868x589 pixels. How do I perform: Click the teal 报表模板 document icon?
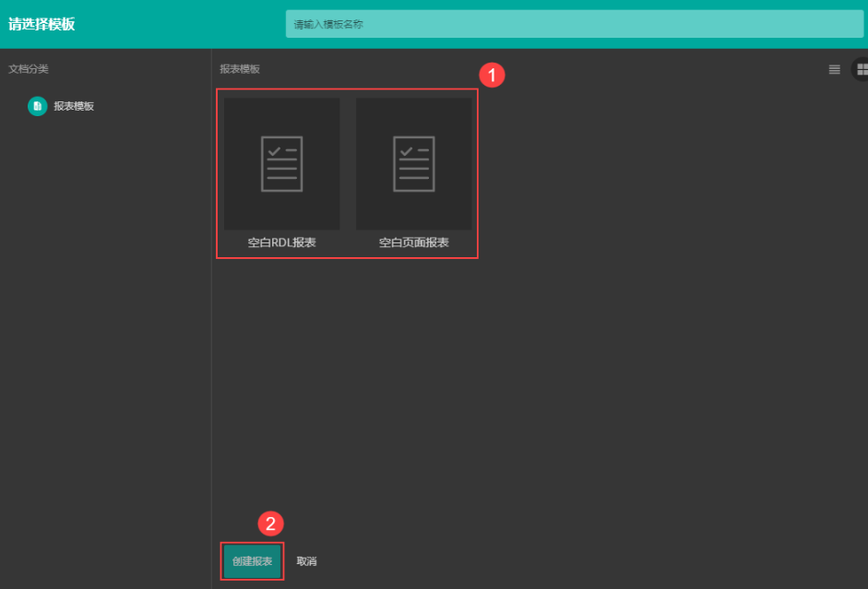38,106
